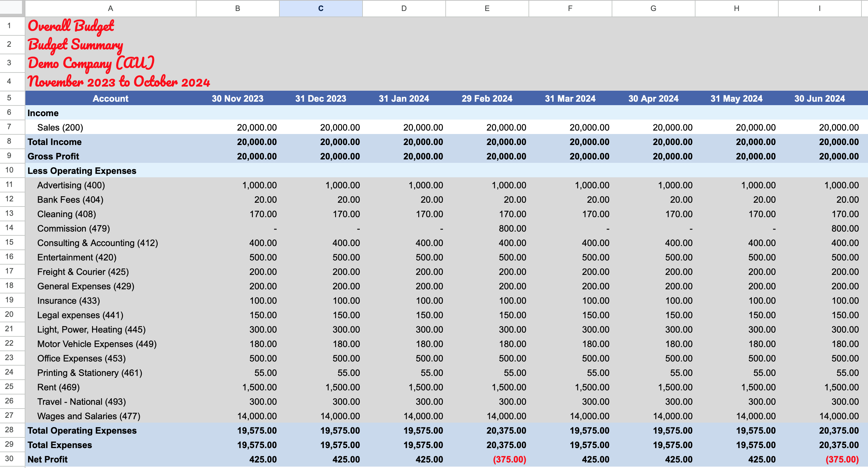Screen dimensions: 868x468
Task: Select 'Total Operating Expenses' label cell
Action: click(110, 431)
